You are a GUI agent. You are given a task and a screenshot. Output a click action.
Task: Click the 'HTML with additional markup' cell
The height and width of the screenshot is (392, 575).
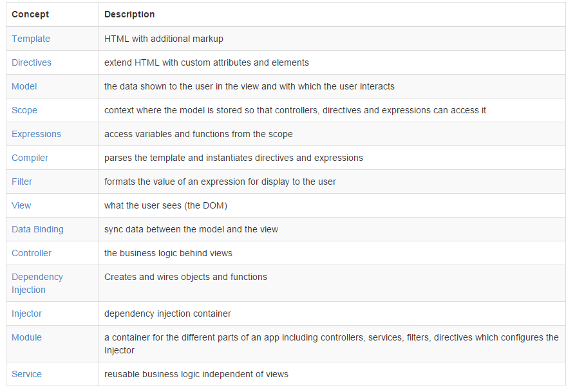[164, 39]
